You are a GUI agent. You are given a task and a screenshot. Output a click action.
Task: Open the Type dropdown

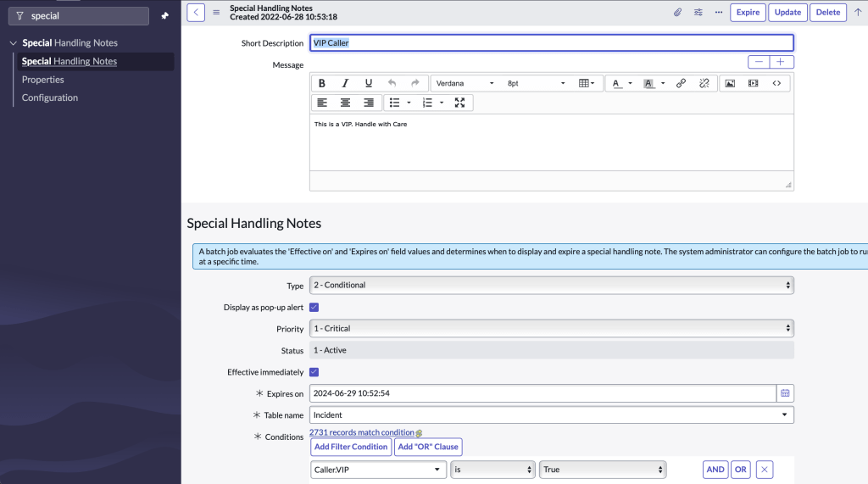click(x=551, y=285)
